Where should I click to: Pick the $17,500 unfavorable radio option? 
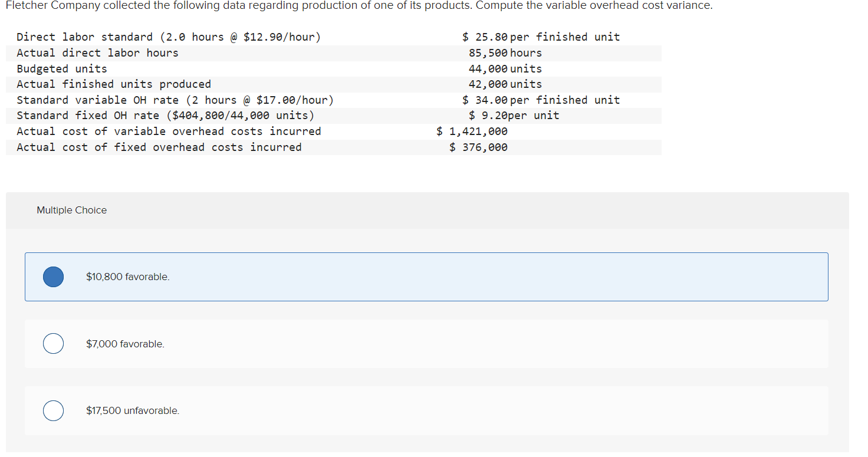53,410
